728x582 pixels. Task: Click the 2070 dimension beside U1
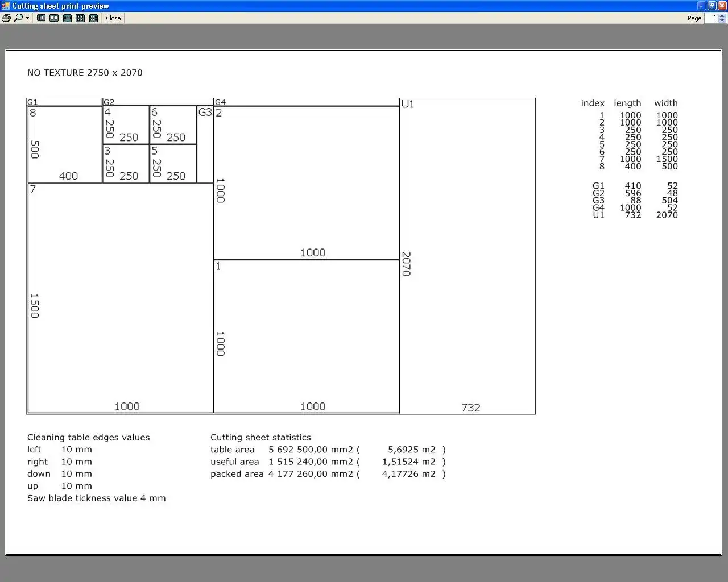coord(406,264)
